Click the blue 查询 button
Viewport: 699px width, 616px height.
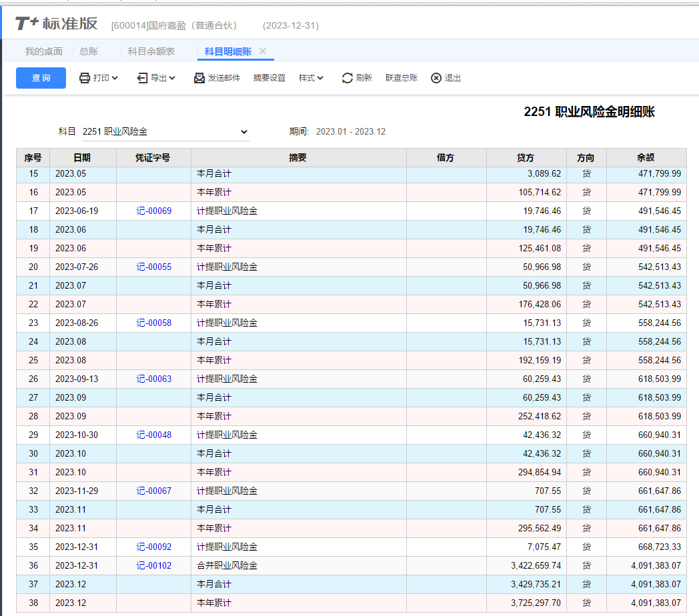41,78
